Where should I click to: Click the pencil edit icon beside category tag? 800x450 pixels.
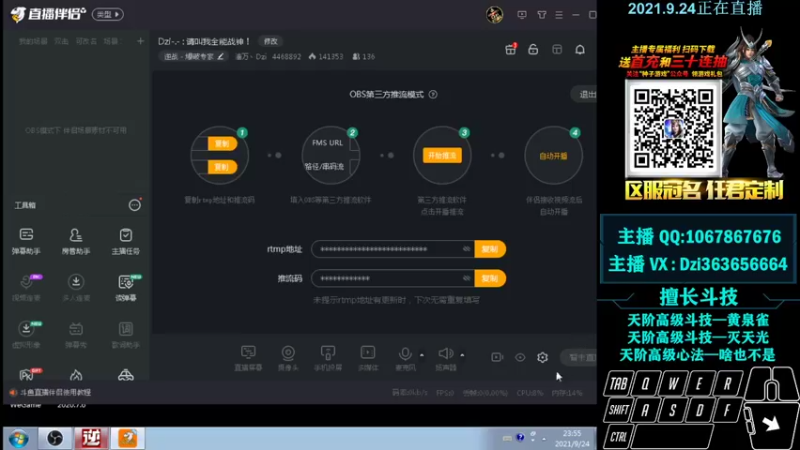[x=220, y=57]
